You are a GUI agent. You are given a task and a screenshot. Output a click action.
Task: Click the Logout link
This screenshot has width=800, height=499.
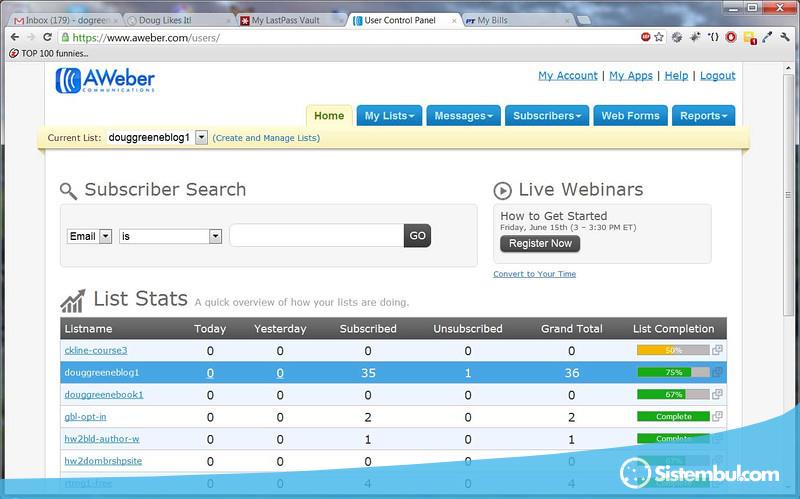click(x=717, y=76)
